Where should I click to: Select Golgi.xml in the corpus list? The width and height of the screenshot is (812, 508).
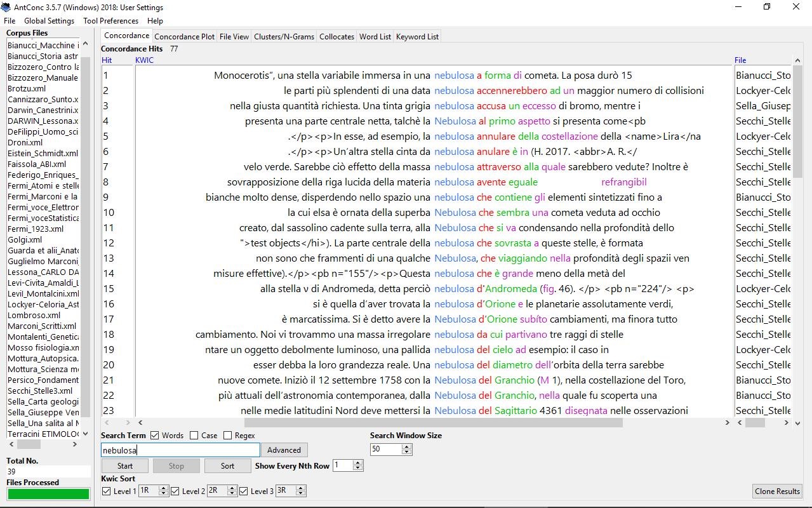click(x=25, y=240)
